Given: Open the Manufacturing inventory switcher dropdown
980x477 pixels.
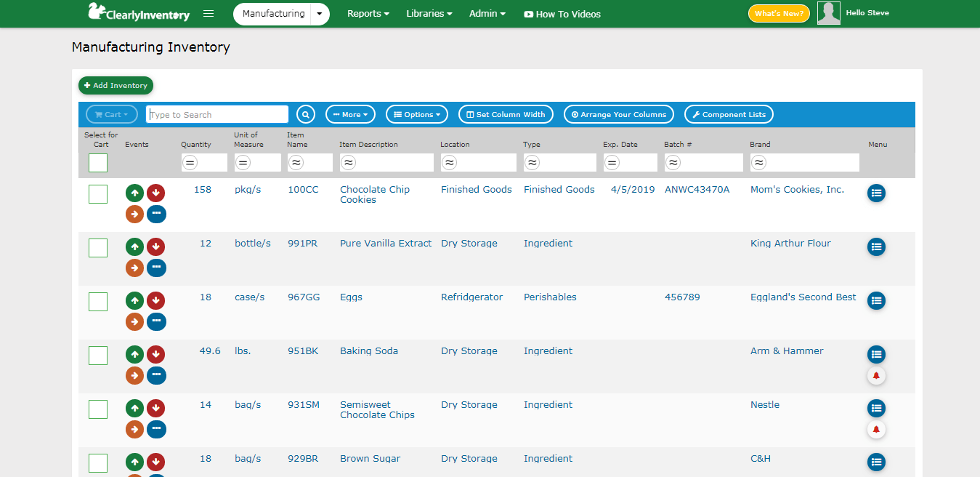Looking at the screenshot, I should point(318,13).
